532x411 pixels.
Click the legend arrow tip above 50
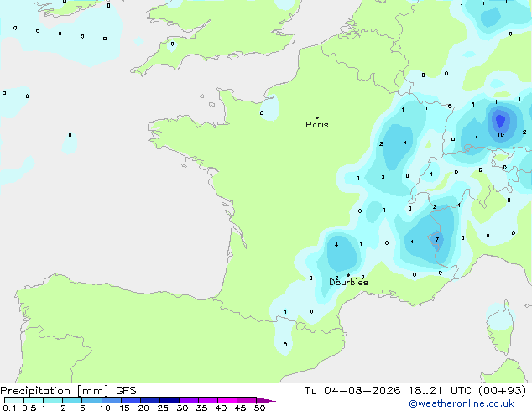[x=266, y=400]
